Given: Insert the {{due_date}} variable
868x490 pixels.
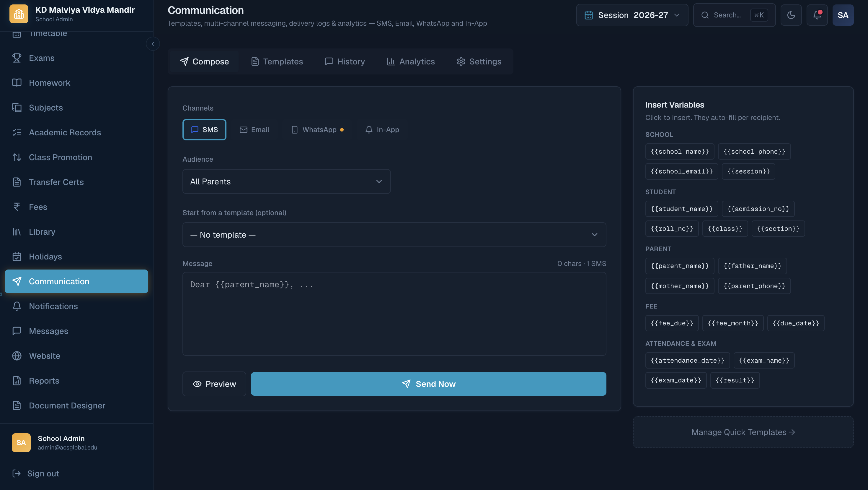Looking at the screenshot, I should click(796, 323).
